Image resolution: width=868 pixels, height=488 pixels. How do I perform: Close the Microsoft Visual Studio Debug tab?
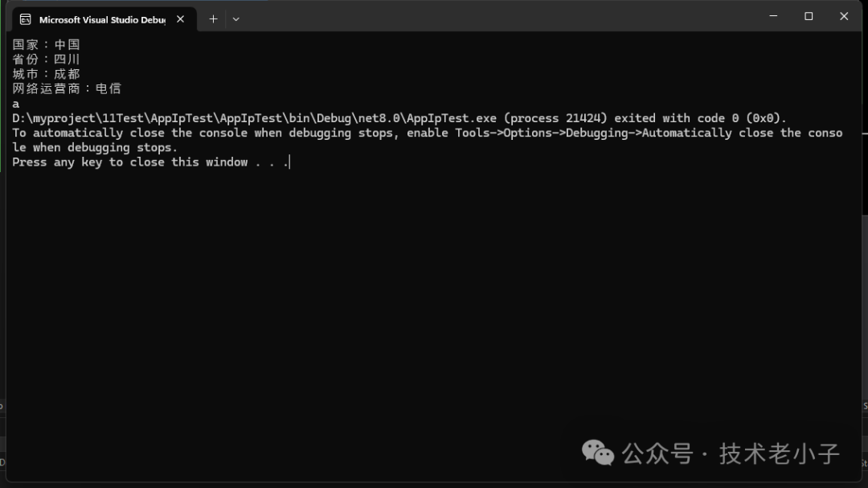click(180, 18)
